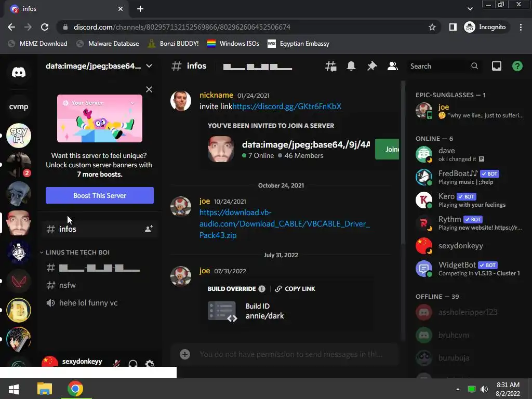The image size is (532, 399).
Task: Open User Settings gear
Action: (150, 364)
